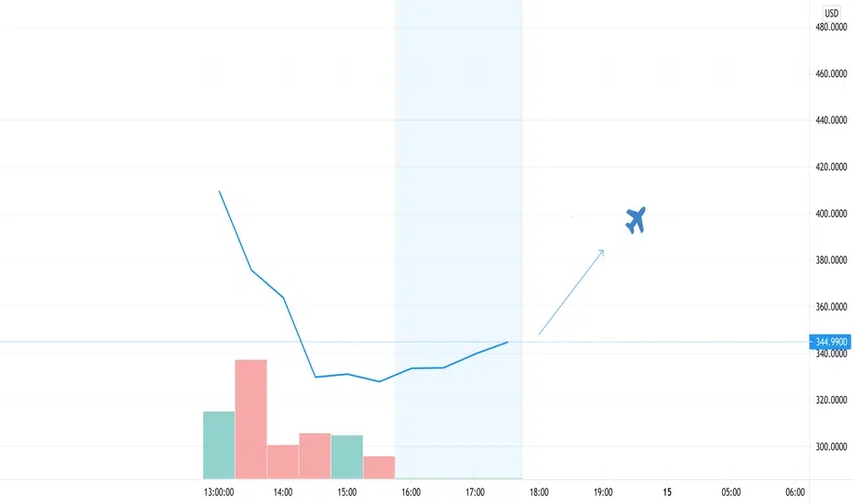Click the price line's starting peak
Viewport: 854px width, 504px height.
(x=220, y=192)
